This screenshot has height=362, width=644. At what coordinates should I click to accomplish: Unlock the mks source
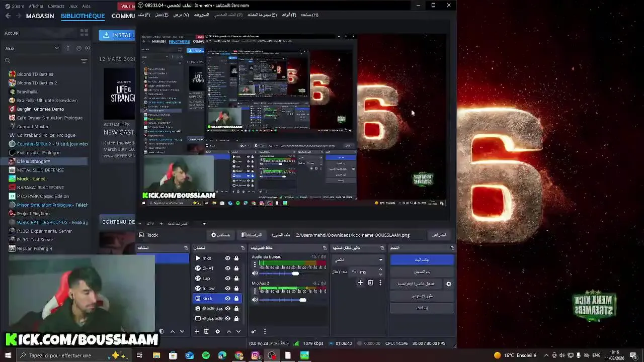(236, 258)
